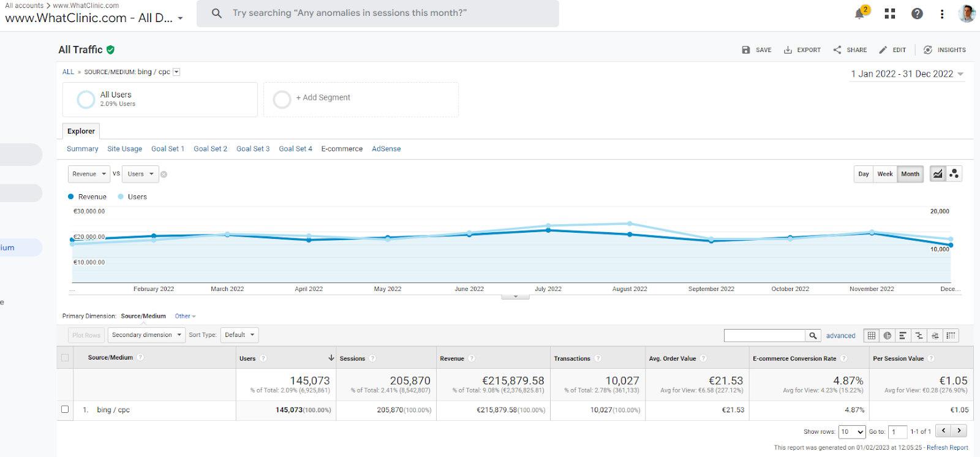Open the Revenue metric dropdown
Screen dimensions: 980x457
pyautogui.click(x=89, y=174)
